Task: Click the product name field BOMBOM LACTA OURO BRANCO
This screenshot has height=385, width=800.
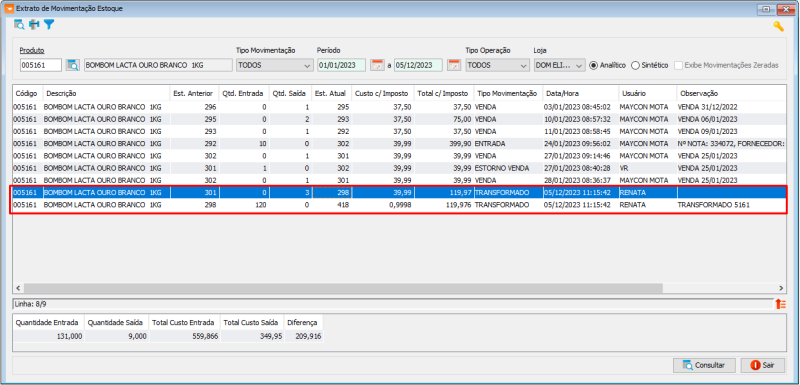Action: tap(158, 65)
